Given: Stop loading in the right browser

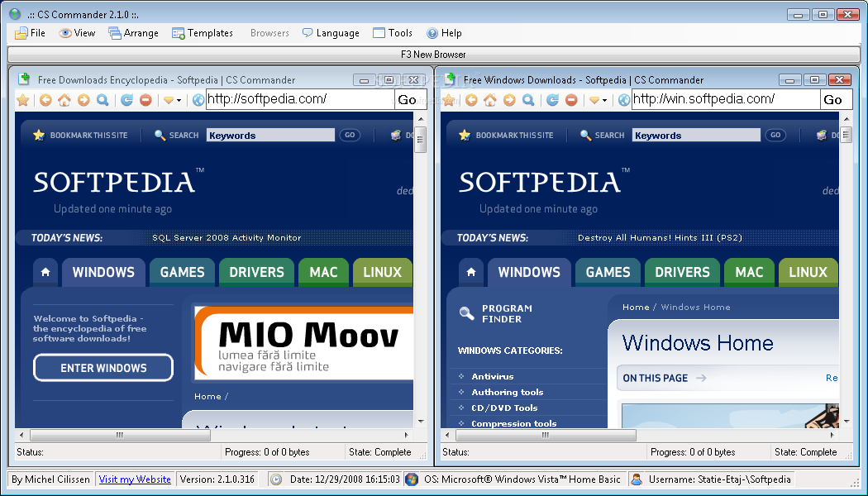Looking at the screenshot, I should point(571,100).
